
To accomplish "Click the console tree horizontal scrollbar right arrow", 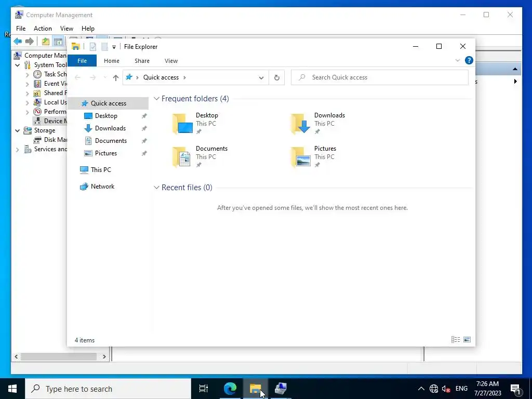I will click(x=104, y=356).
